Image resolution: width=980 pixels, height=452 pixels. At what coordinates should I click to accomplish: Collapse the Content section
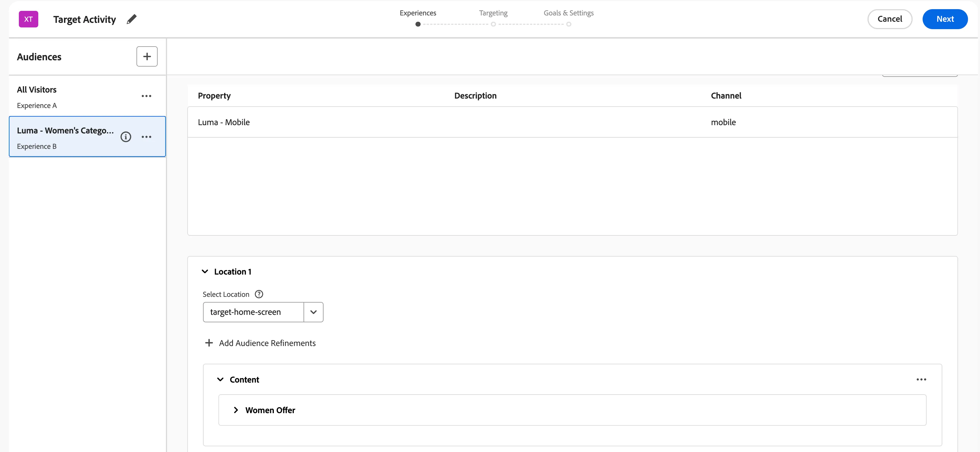[220, 379]
